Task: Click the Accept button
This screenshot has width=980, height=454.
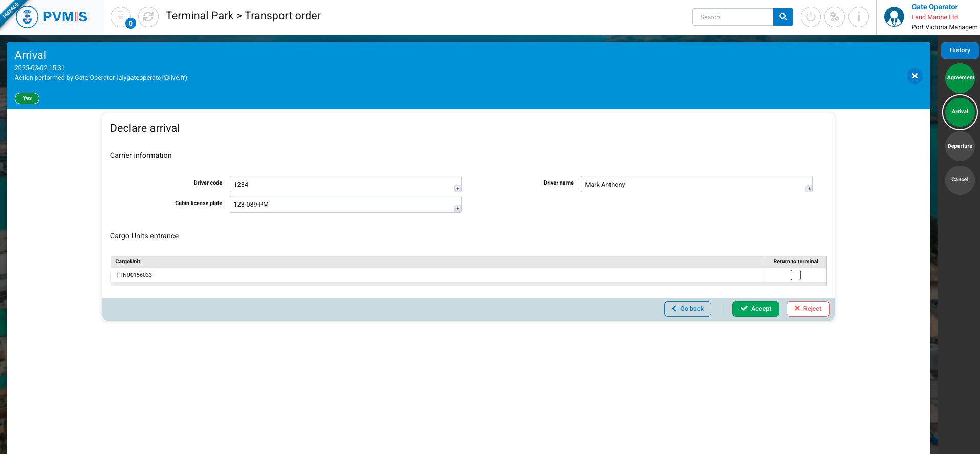Action: pos(755,309)
